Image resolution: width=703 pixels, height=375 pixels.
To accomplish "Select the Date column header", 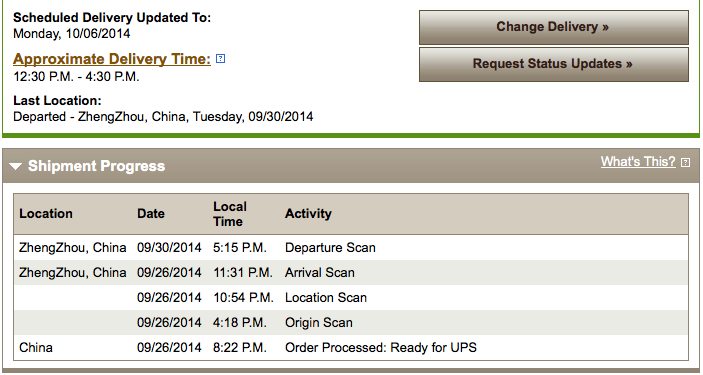I will point(151,214).
